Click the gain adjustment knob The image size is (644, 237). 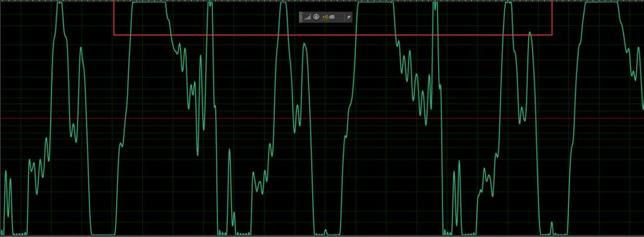tap(316, 17)
